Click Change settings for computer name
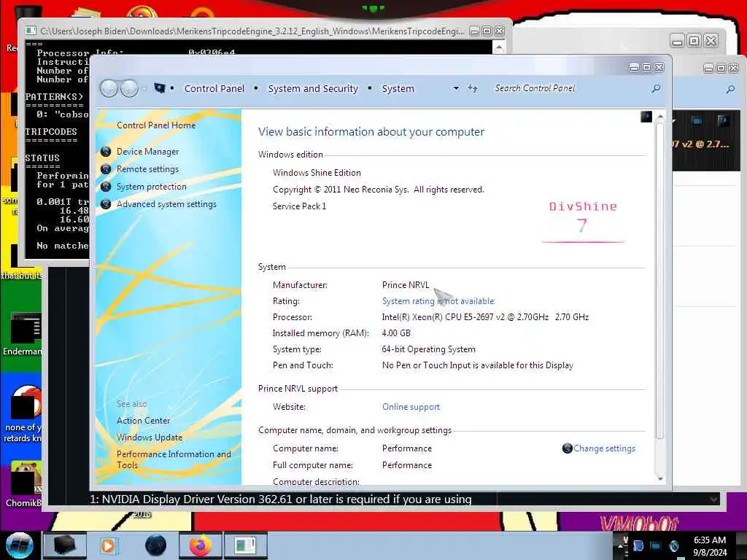 click(x=604, y=448)
